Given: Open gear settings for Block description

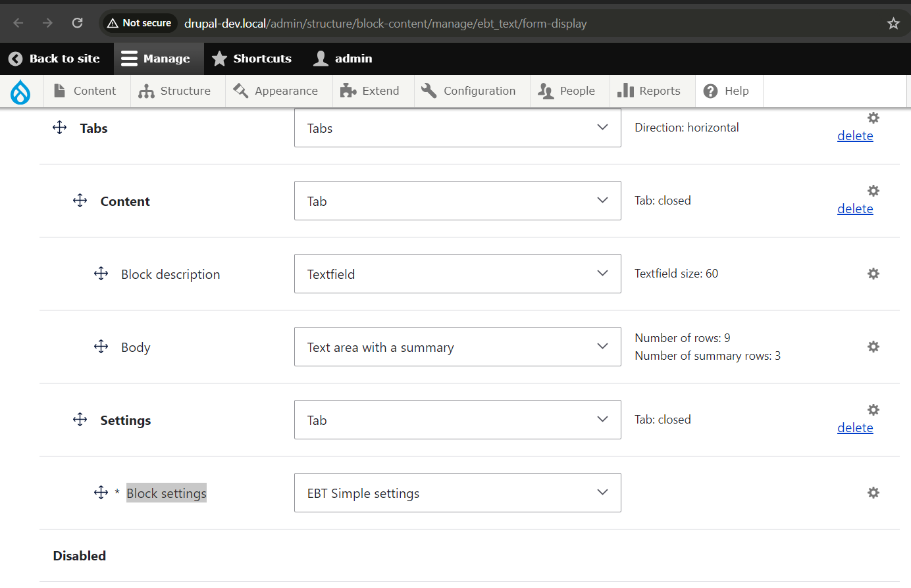Looking at the screenshot, I should coord(873,274).
